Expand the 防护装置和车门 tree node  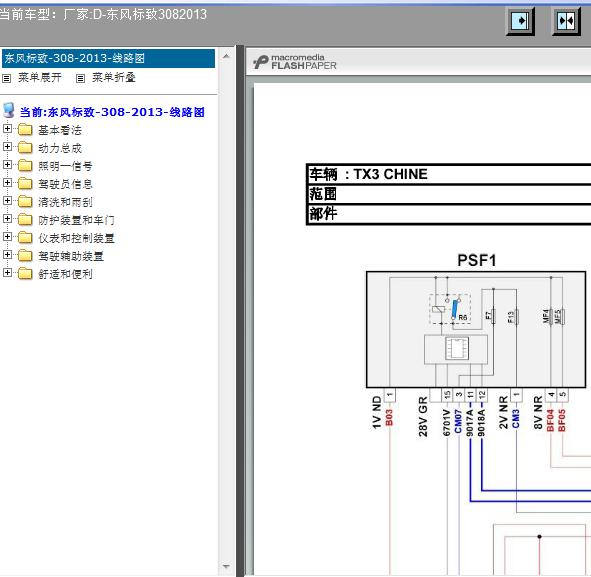tap(7, 219)
